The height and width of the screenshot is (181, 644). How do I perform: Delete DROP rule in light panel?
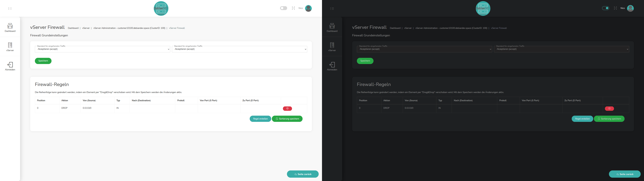[x=287, y=108]
